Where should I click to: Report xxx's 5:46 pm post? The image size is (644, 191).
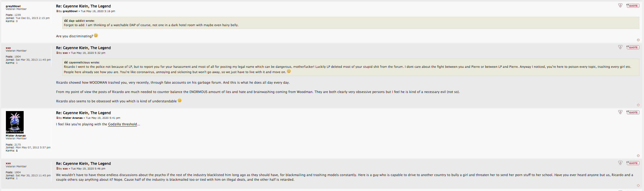620,163
